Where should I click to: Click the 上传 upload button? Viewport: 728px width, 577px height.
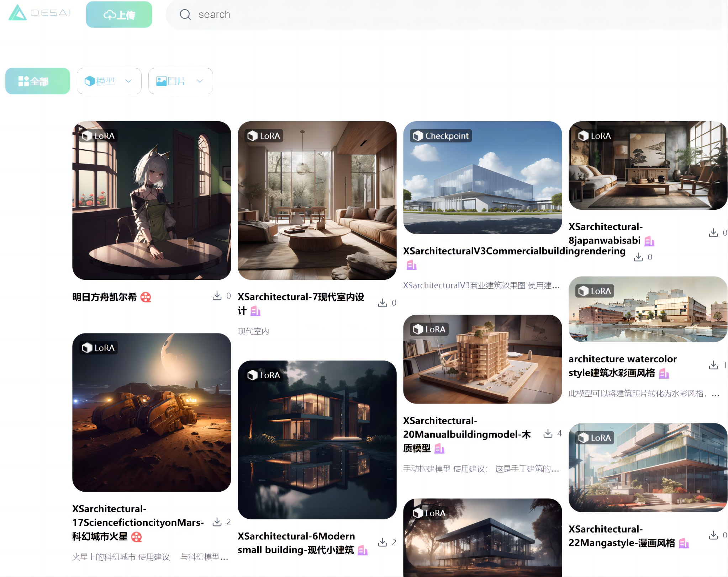tap(119, 15)
